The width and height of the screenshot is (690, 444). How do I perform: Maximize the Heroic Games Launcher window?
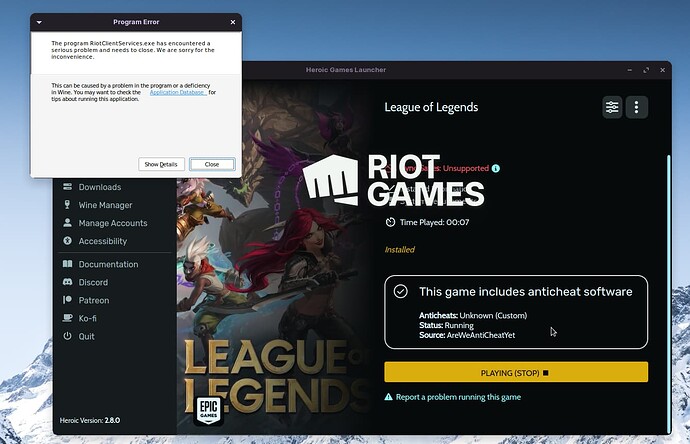[x=646, y=70]
